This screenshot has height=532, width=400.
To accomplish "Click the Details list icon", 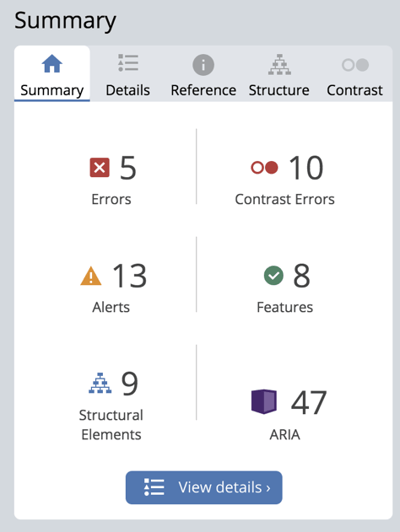I will tap(128, 63).
